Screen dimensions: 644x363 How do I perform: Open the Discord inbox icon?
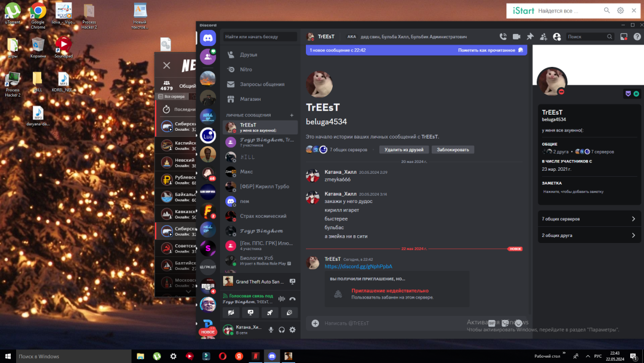[x=624, y=37]
